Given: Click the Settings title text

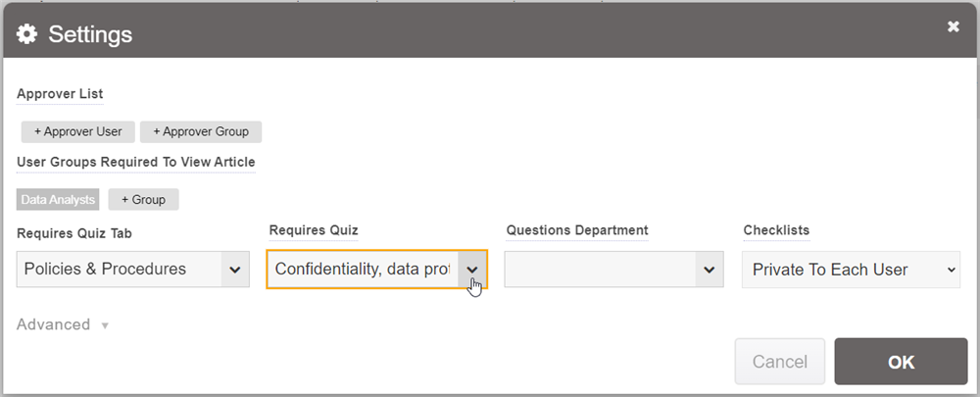Looking at the screenshot, I should [x=90, y=34].
